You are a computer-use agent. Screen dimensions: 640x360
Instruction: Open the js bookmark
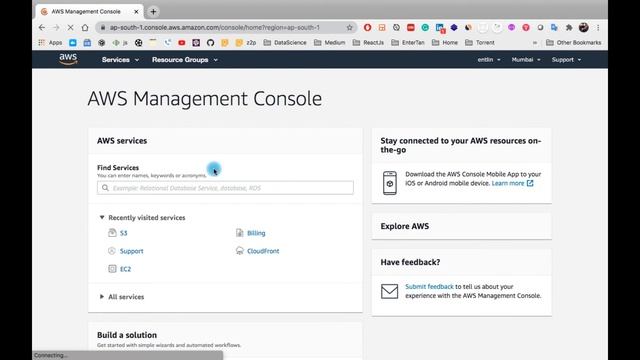[120, 42]
